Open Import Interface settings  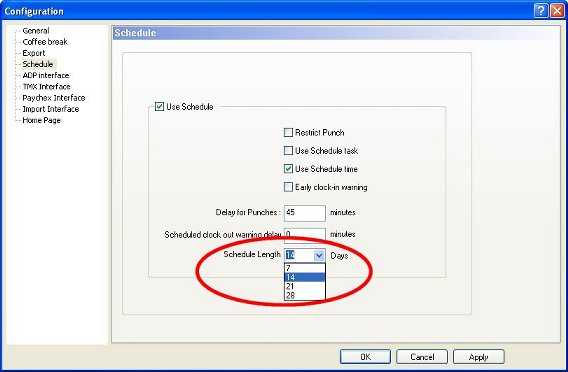coord(51,109)
